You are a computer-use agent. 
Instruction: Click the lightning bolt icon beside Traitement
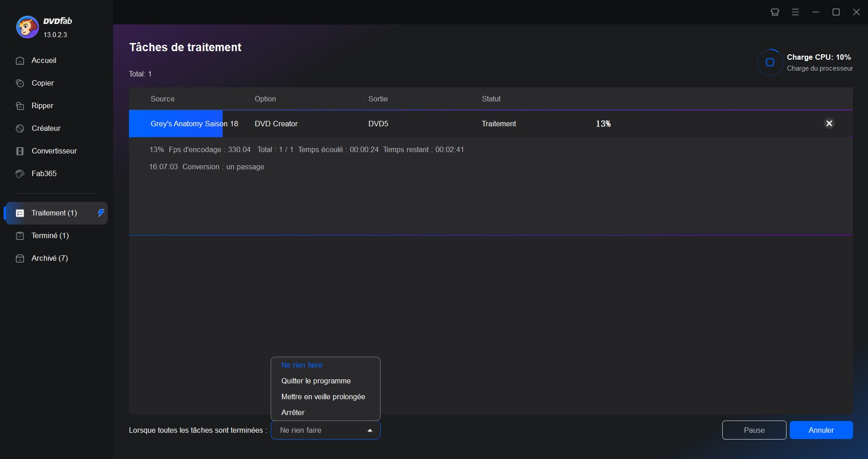101,213
